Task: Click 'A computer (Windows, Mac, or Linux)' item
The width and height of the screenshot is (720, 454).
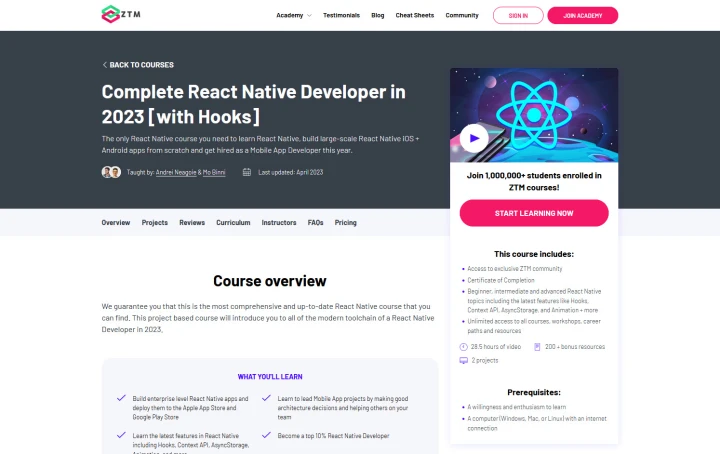Action: point(537,423)
